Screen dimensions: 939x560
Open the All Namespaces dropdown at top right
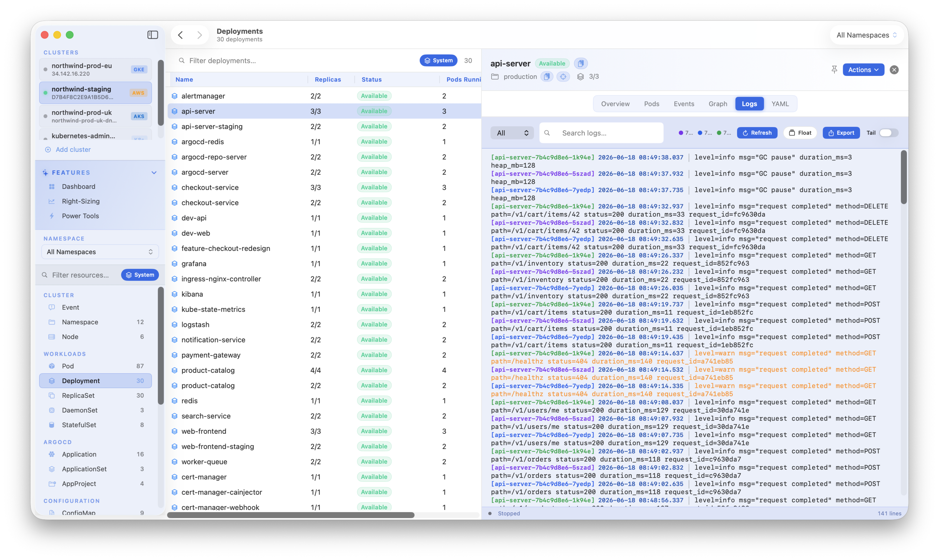pyautogui.click(x=867, y=35)
